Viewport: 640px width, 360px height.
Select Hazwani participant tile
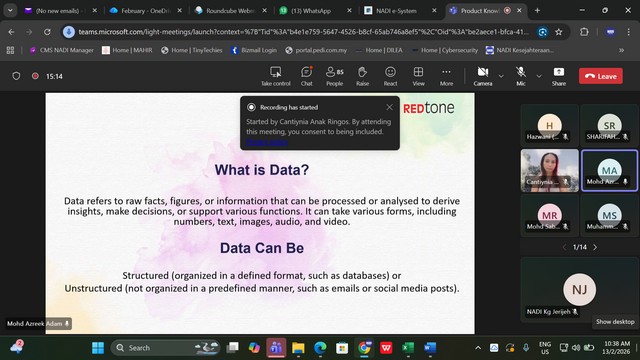pyautogui.click(x=549, y=126)
